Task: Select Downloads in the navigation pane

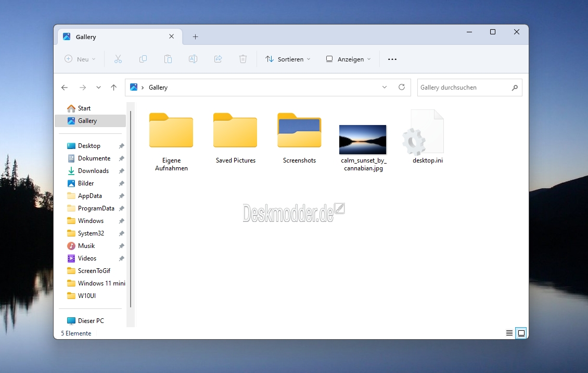Action: (x=93, y=171)
